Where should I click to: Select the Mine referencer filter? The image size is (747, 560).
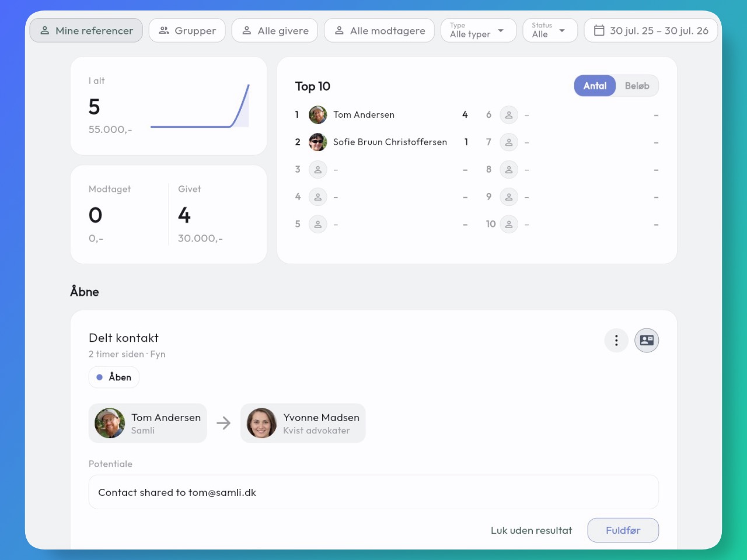click(x=86, y=30)
